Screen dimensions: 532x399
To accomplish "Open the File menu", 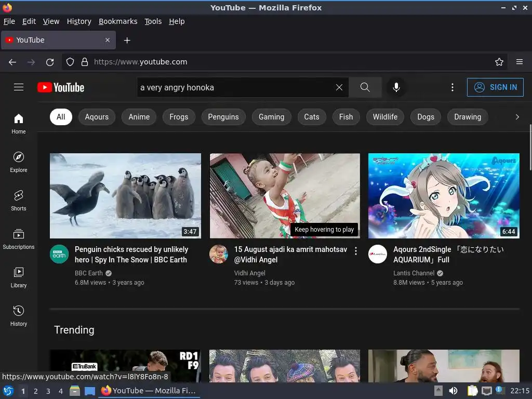I will pyautogui.click(x=9, y=21).
